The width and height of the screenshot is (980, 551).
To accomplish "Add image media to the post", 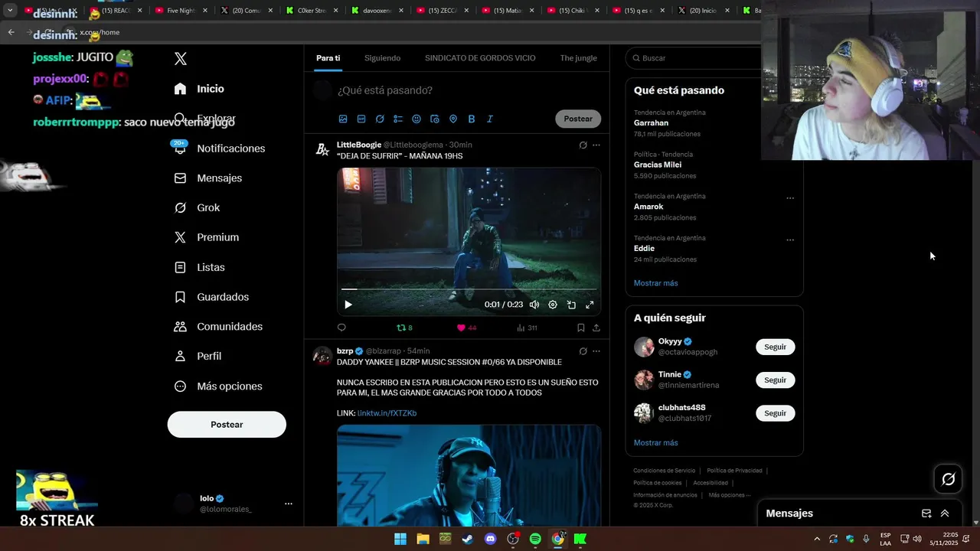I will coord(343,119).
